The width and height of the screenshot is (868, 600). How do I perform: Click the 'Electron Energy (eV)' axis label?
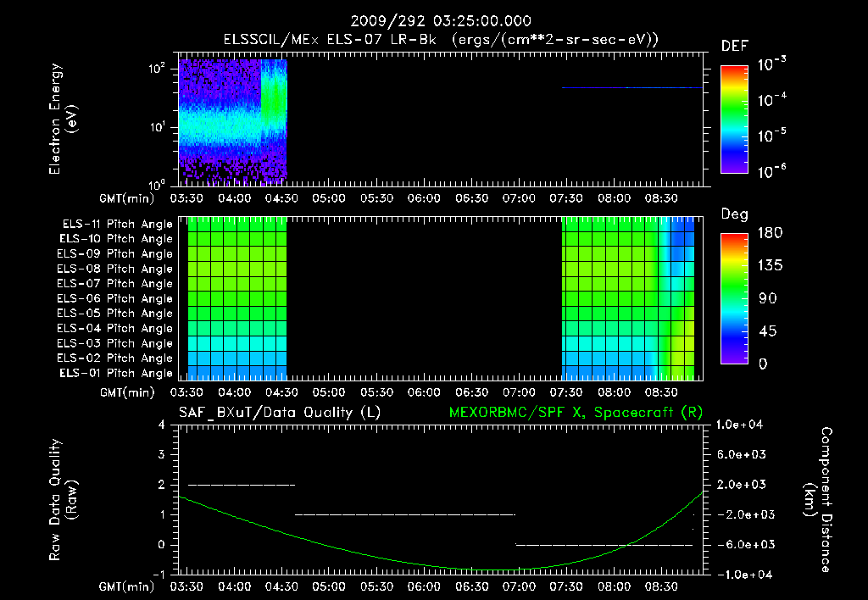pyautogui.click(x=63, y=119)
